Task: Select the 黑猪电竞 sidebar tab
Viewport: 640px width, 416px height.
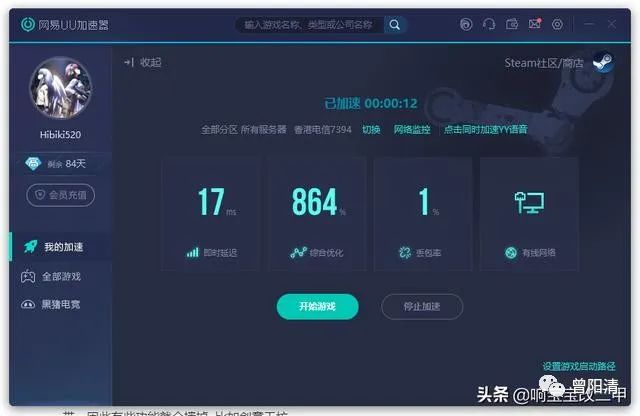Action: click(60, 304)
